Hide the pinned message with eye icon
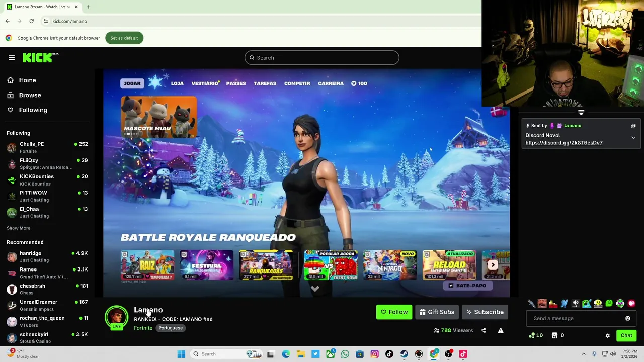Viewport: 644px width, 362px height. click(x=633, y=126)
